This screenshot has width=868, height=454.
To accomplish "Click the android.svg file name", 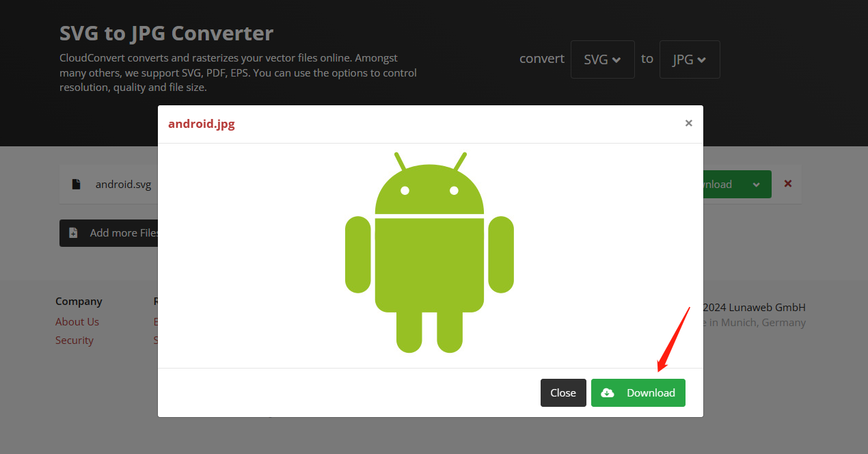I will coord(123,184).
